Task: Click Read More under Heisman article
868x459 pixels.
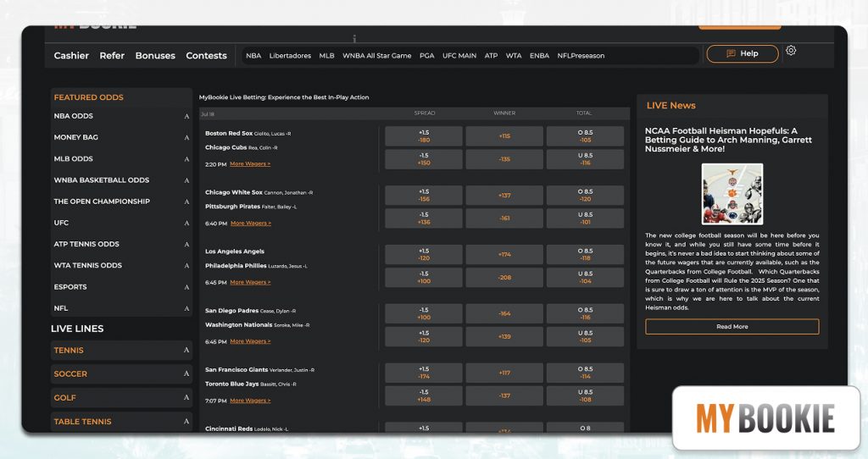Action: tap(732, 327)
